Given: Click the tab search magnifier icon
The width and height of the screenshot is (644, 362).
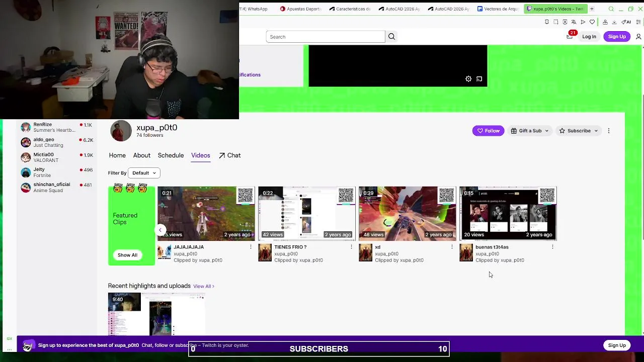Looking at the screenshot, I should pyautogui.click(x=611, y=9).
